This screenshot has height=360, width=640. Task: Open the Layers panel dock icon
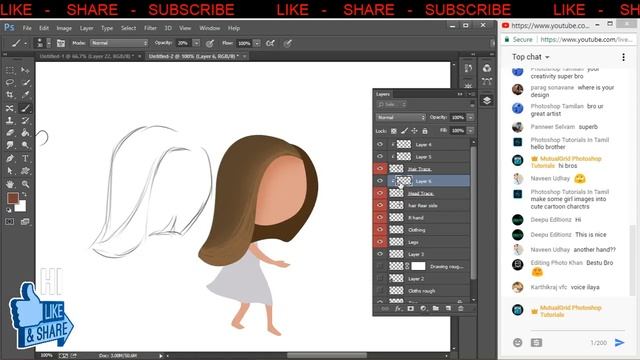(487, 100)
